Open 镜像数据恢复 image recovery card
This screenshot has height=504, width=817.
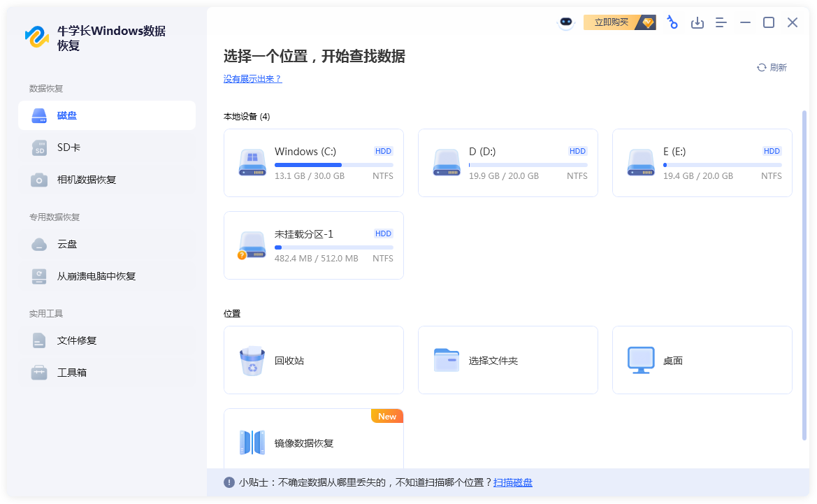point(313,442)
